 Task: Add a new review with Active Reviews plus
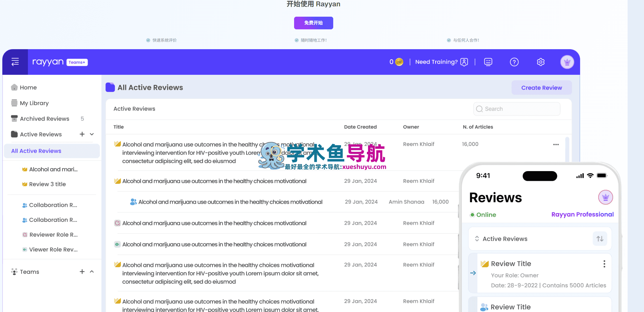click(82, 134)
